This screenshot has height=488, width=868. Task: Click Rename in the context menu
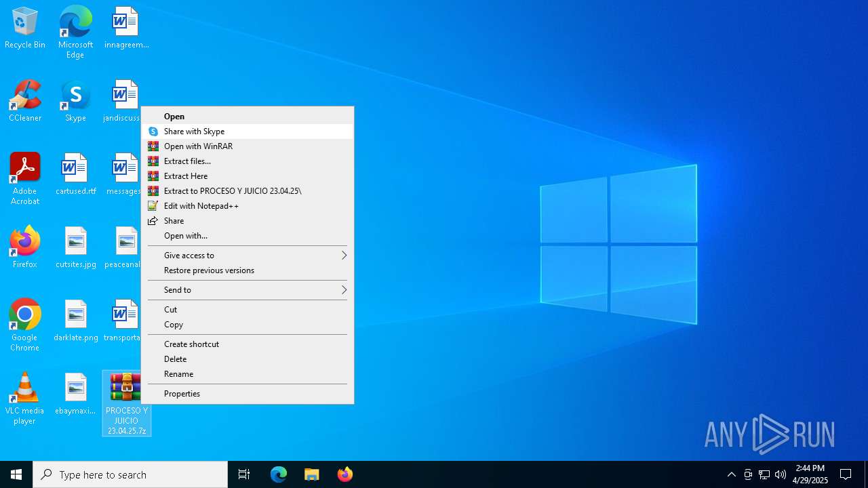coord(248,374)
